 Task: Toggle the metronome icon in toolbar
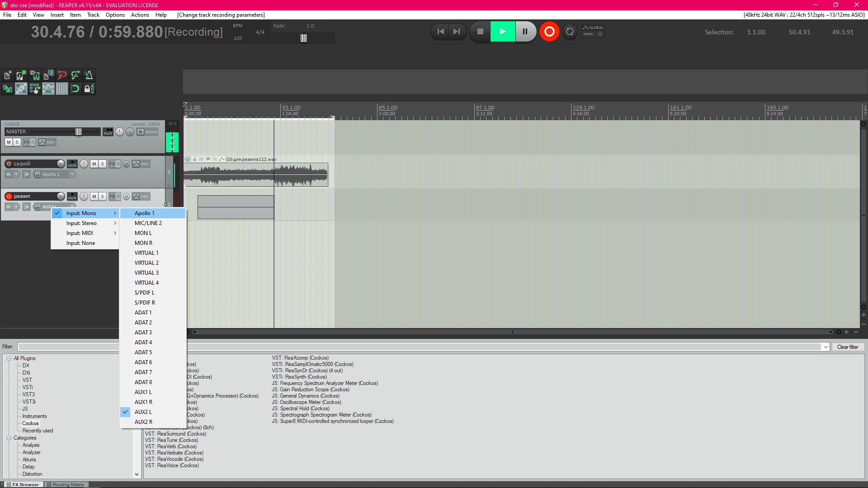[89, 75]
